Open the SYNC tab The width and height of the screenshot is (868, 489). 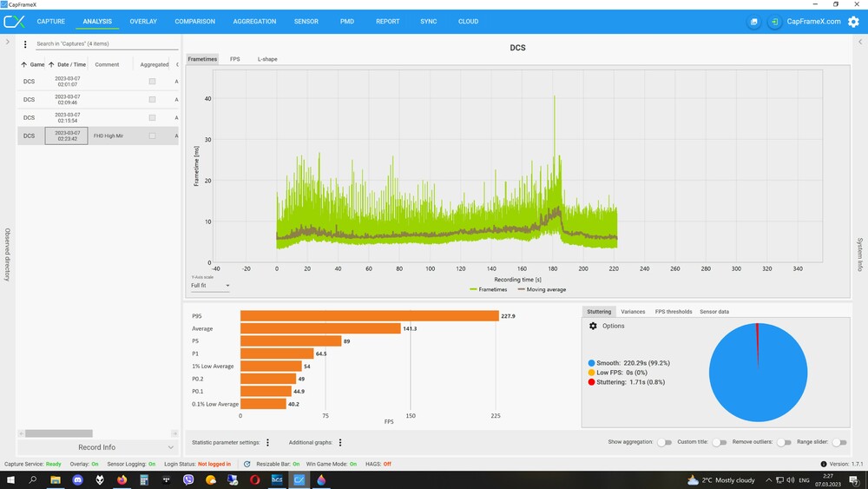(429, 22)
